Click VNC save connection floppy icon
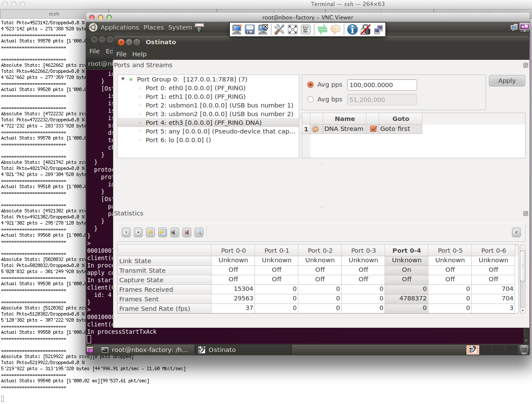The width and height of the screenshot is (532, 404). pos(249,29)
